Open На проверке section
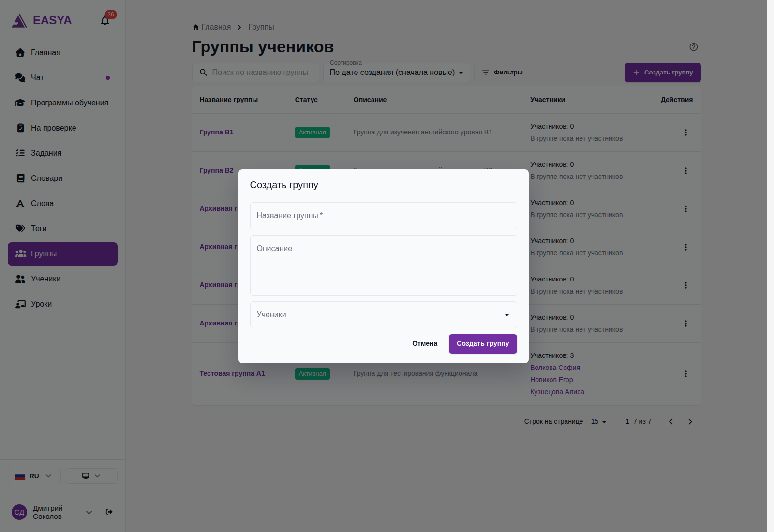 tap(62, 128)
